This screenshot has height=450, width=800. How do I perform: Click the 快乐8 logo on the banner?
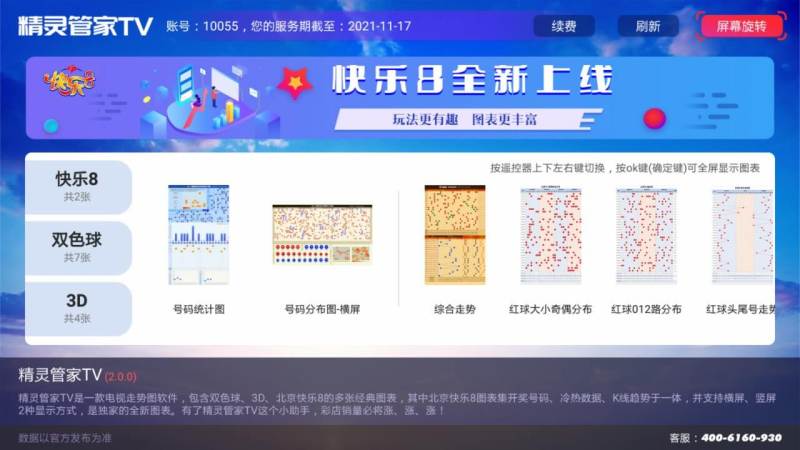click(x=70, y=82)
